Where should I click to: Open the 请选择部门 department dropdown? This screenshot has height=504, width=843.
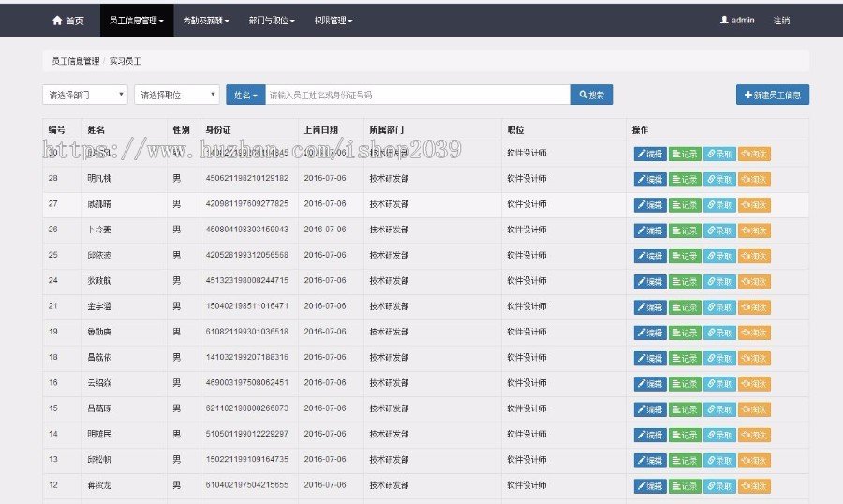click(x=85, y=95)
